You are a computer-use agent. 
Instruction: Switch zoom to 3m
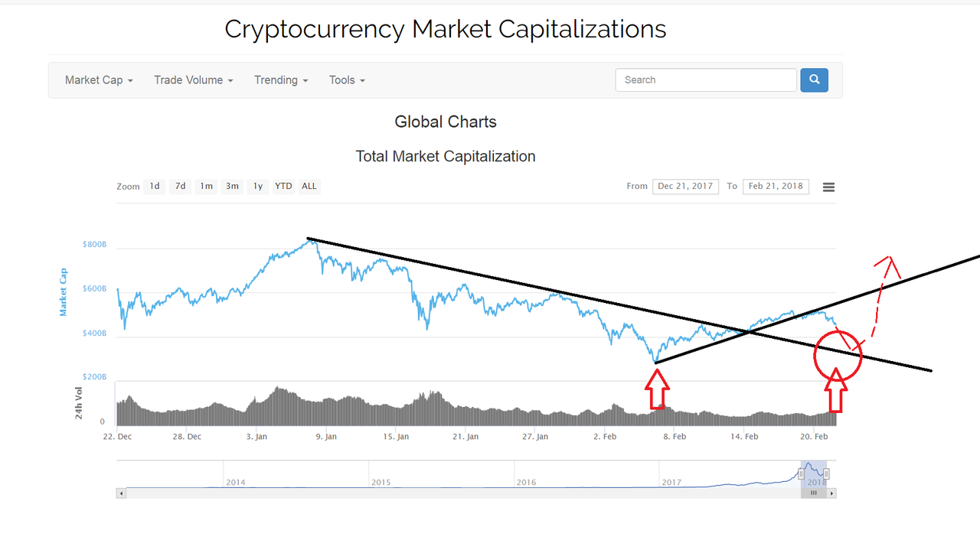click(232, 186)
